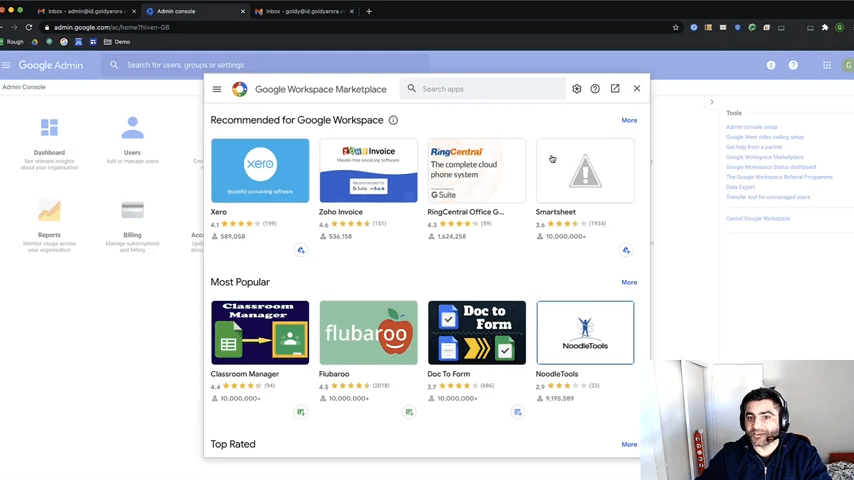Open Google Meet video calling setup link

coord(765,137)
